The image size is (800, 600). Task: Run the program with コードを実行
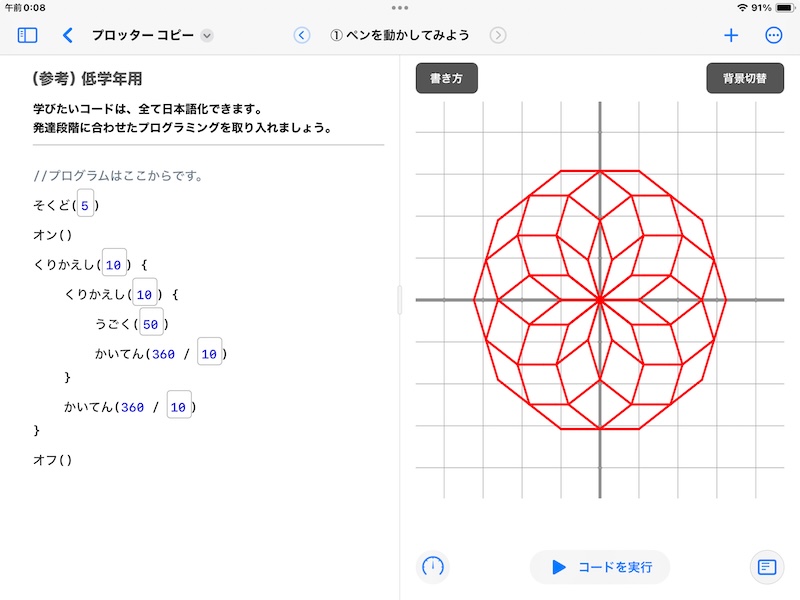tap(599, 567)
